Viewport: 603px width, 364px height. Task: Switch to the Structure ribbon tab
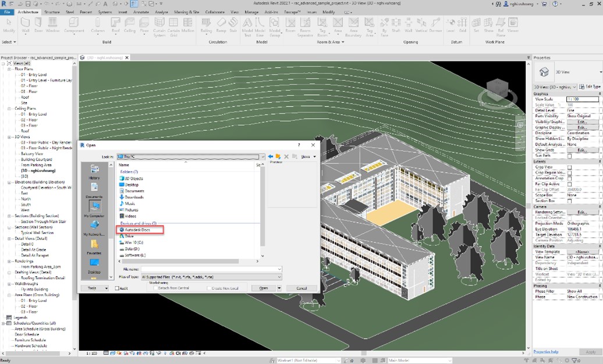click(52, 12)
